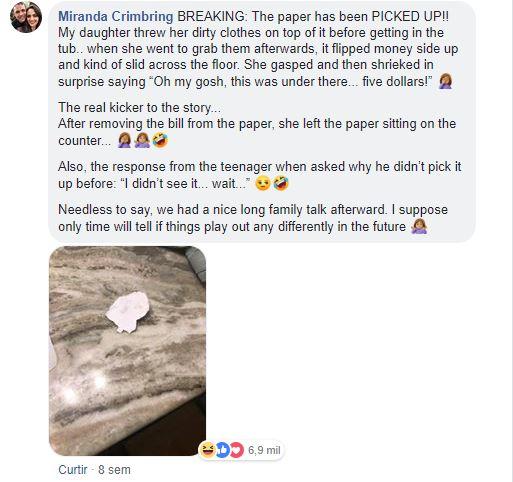The image size is (513, 482).
Task: Click the facepalm emoji after "five dollars!"
Action: (x=445, y=82)
